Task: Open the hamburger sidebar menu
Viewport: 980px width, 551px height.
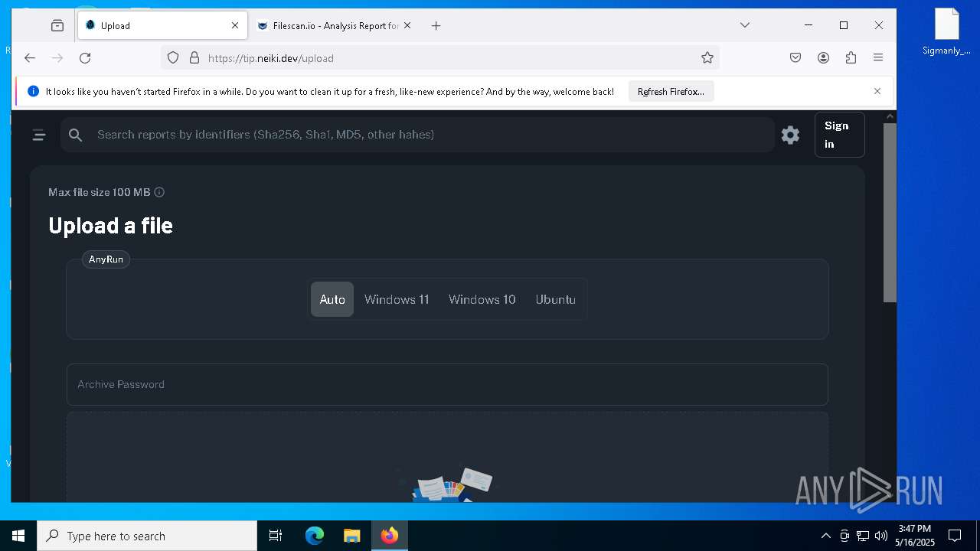Action: tap(39, 135)
